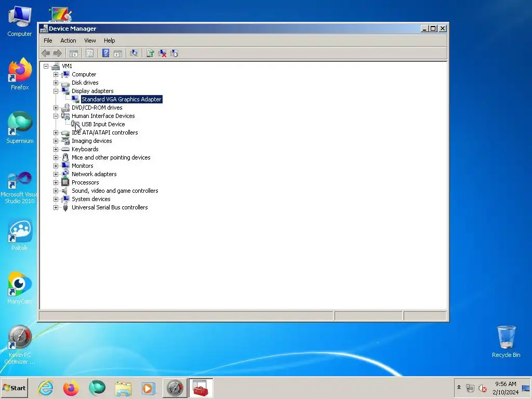Click the Processors chip icon

coord(65,182)
